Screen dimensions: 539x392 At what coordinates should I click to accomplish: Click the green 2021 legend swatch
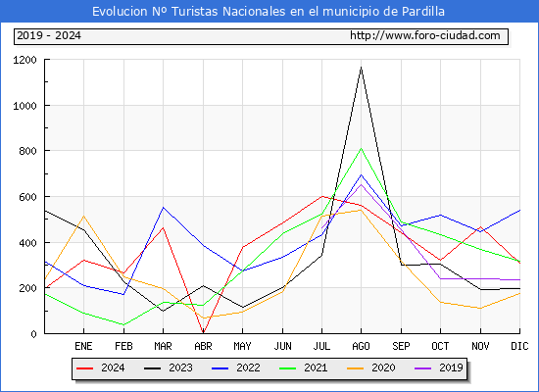pyautogui.click(x=288, y=368)
